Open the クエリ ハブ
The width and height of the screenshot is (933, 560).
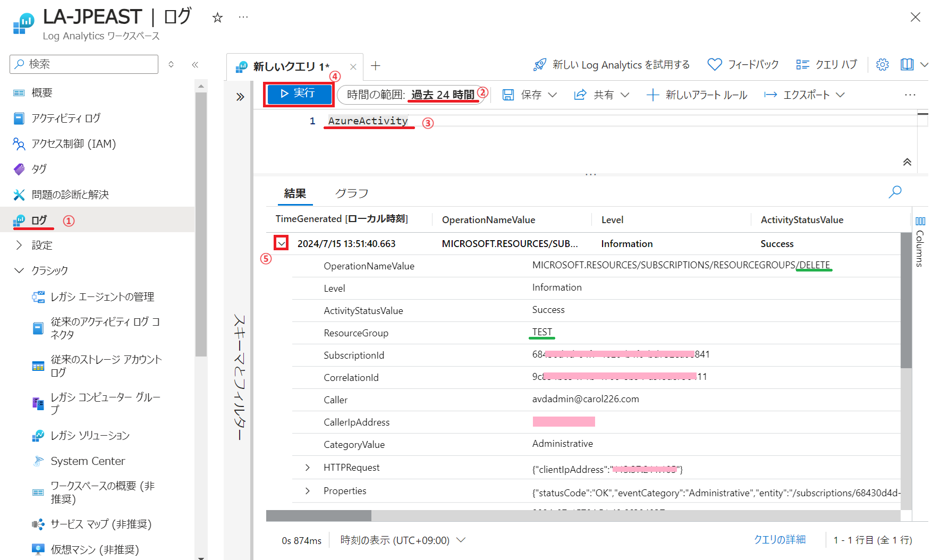[826, 65]
